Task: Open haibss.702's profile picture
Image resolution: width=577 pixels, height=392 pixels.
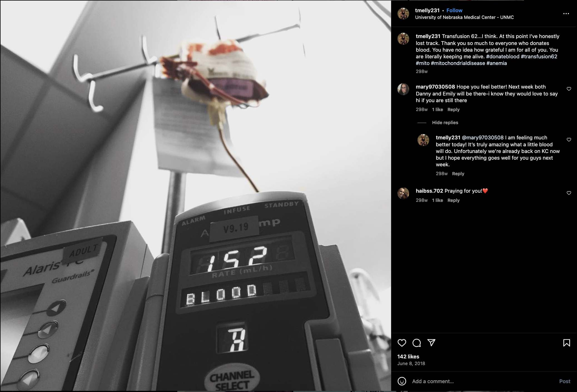Action: (x=403, y=193)
